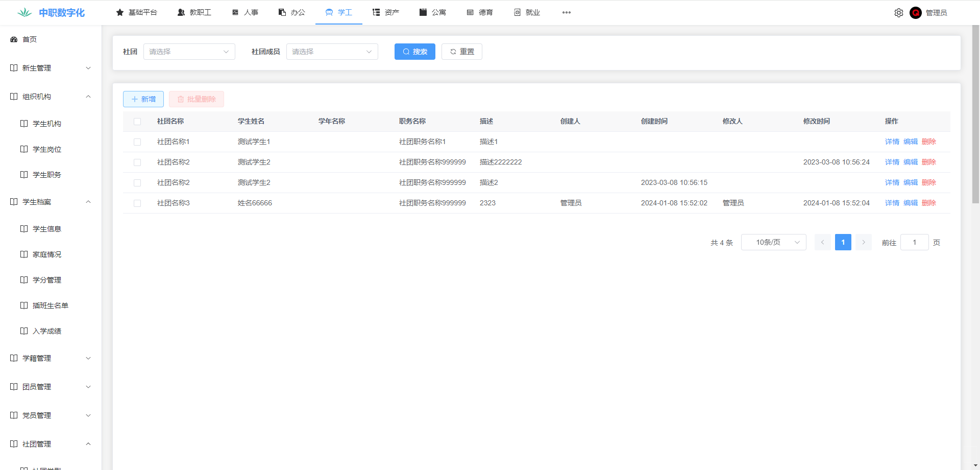The image size is (980, 470).
Task: Open the 10条/页 page size dropdown
Action: pyautogui.click(x=773, y=242)
